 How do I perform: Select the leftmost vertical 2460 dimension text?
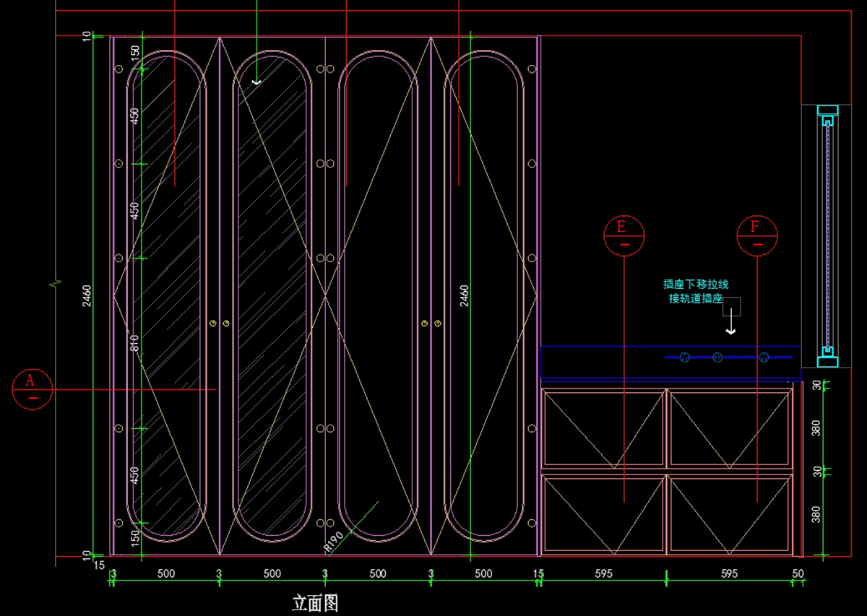click(87, 295)
